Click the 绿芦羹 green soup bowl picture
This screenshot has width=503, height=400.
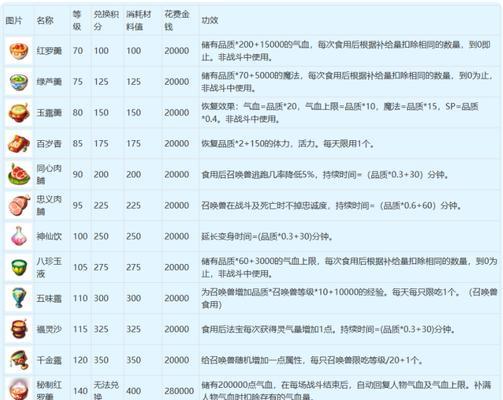(x=19, y=82)
